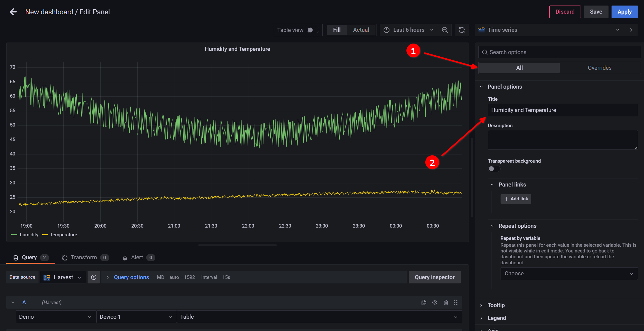Expand Query options
Viewport: 644px width, 331px height.
pyautogui.click(x=131, y=277)
